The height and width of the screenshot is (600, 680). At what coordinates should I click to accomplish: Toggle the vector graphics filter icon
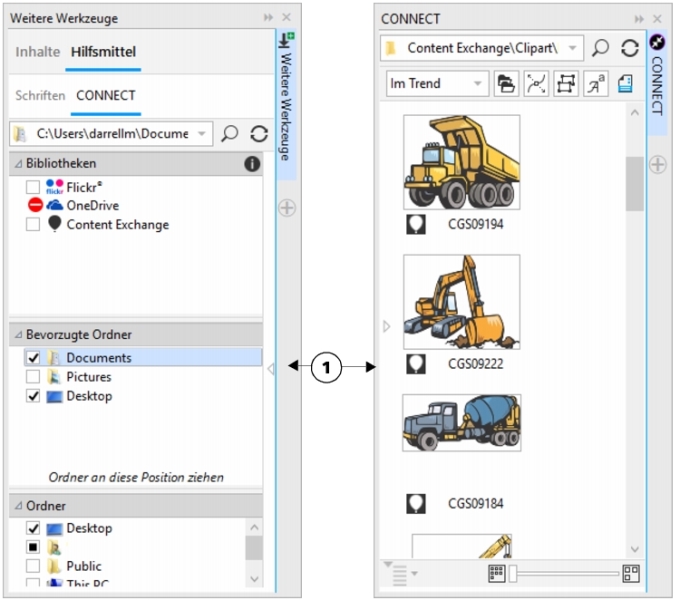(x=536, y=84)
